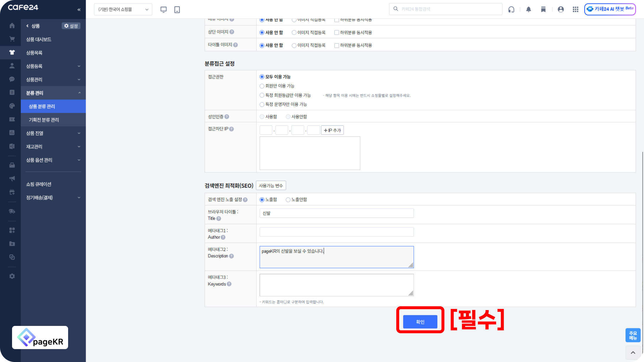Open 기획전 분류 관리 menu item

[44, 120]
